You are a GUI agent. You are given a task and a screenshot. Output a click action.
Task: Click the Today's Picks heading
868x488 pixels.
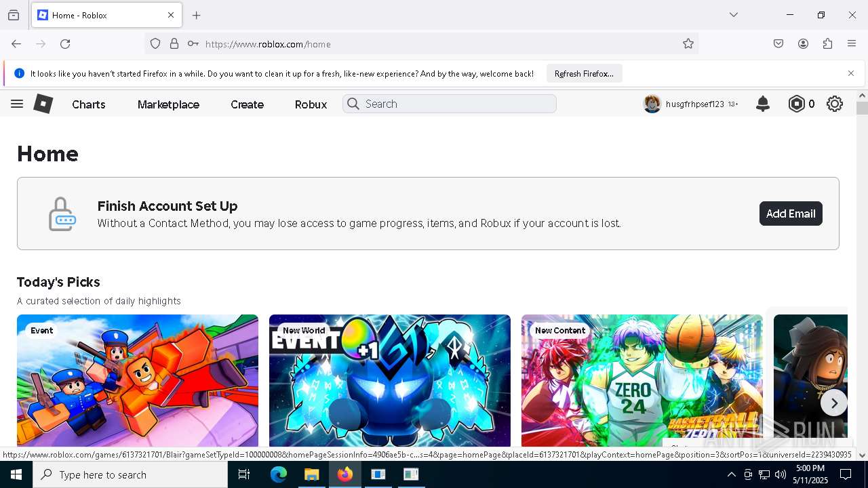click(58, 282)
